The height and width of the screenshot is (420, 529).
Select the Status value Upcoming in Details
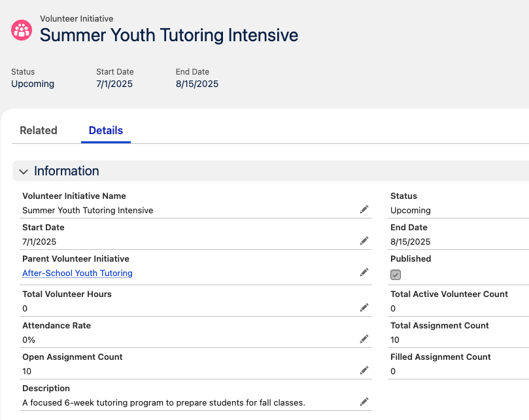point(410,210)
